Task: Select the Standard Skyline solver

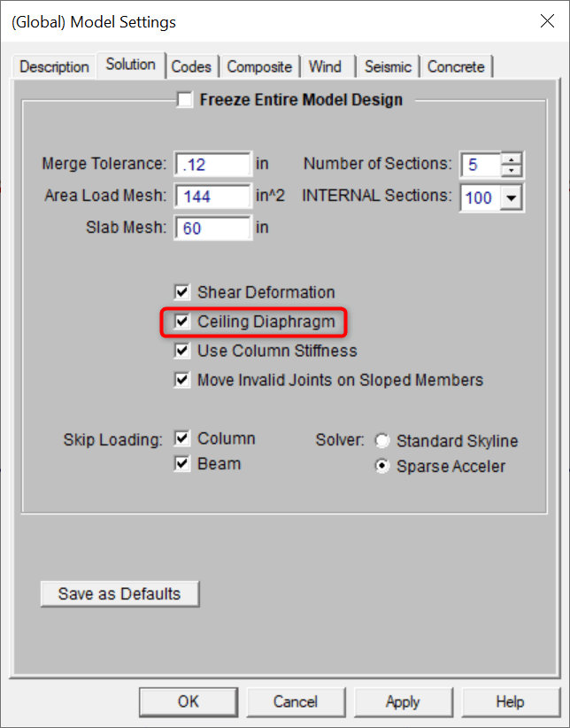Action: 382,441
